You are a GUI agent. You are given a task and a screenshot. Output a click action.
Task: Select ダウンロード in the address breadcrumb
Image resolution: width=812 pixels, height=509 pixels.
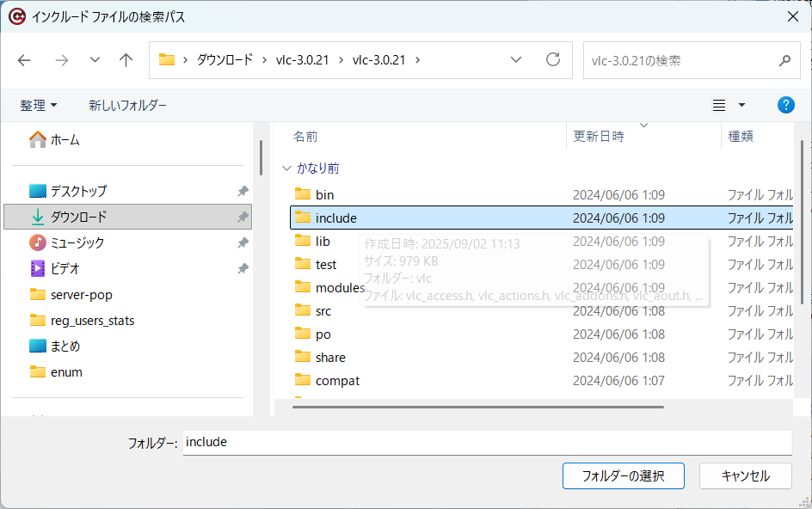pos(225,60)
